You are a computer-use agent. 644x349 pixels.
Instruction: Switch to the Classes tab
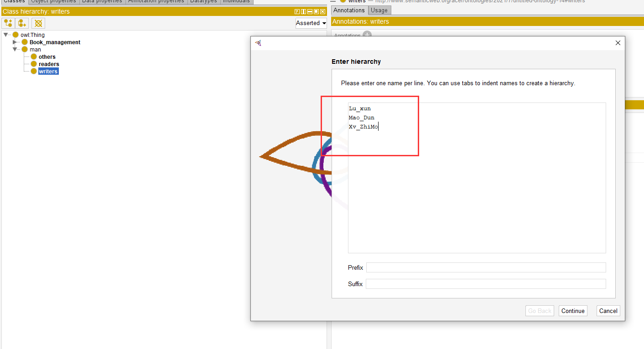pos(14,2)
